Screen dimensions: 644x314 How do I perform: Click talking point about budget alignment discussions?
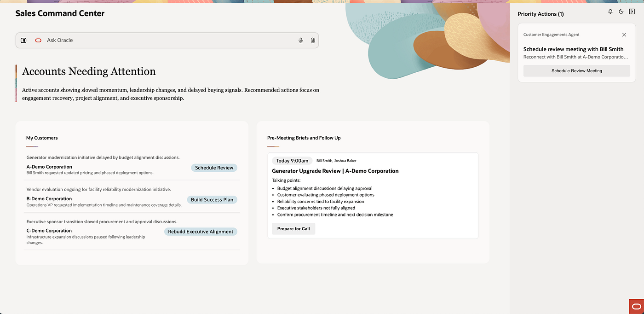325,188
